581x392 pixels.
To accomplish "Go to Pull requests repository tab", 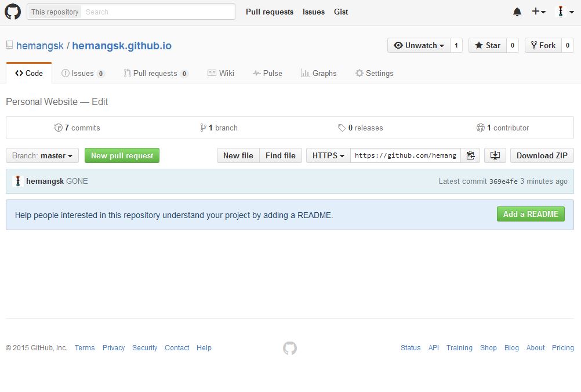I will tap(156, 74).
